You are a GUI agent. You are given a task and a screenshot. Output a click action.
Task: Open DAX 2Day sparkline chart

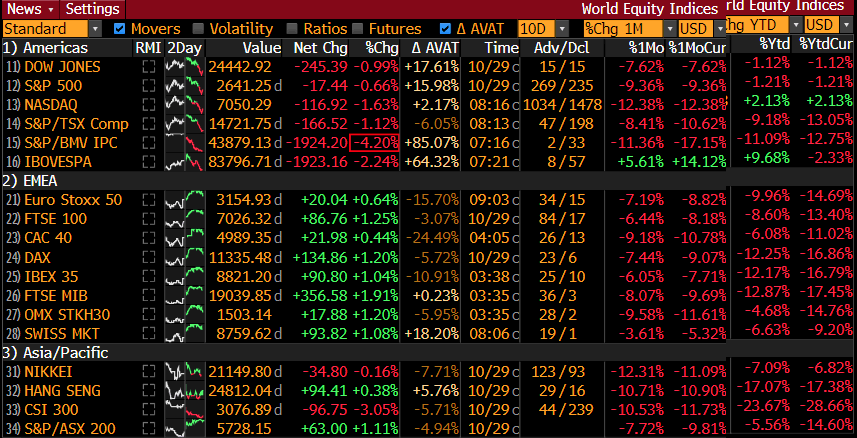tap(185, 257)
